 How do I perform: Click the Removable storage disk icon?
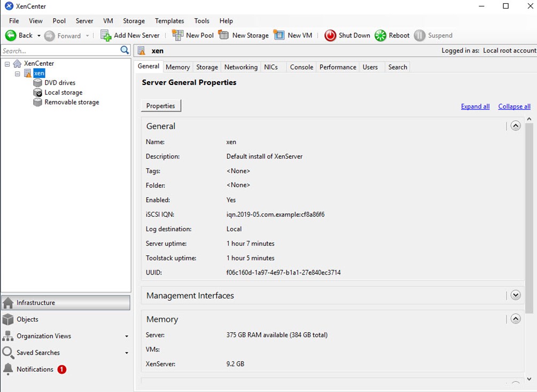(x=38, y=103)
